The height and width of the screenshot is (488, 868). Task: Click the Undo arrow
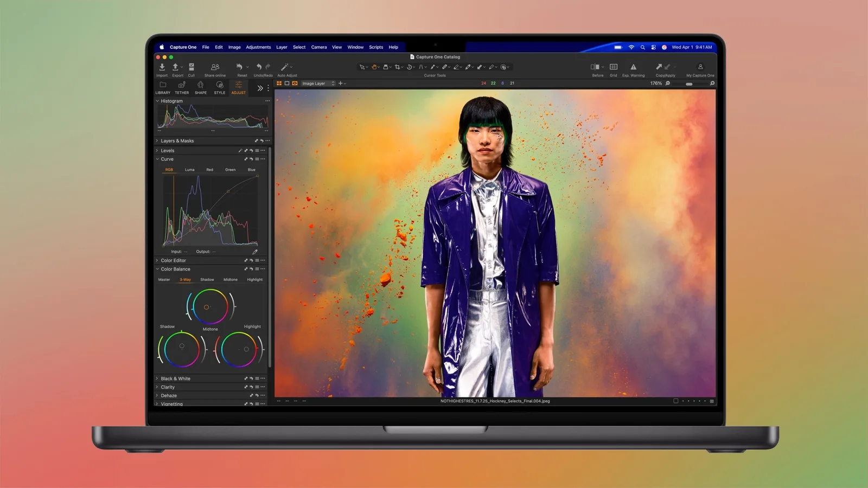(259, 67)
